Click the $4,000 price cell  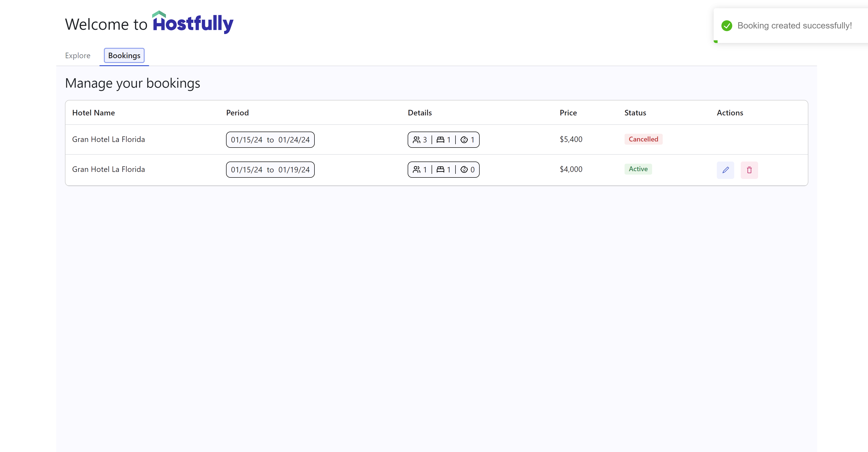(x=570, y=169)
